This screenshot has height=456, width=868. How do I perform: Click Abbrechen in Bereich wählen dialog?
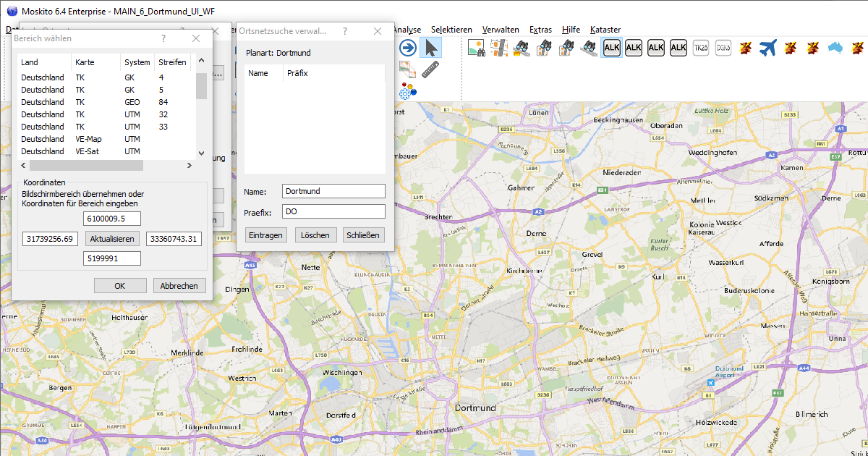tap(179, 286)
